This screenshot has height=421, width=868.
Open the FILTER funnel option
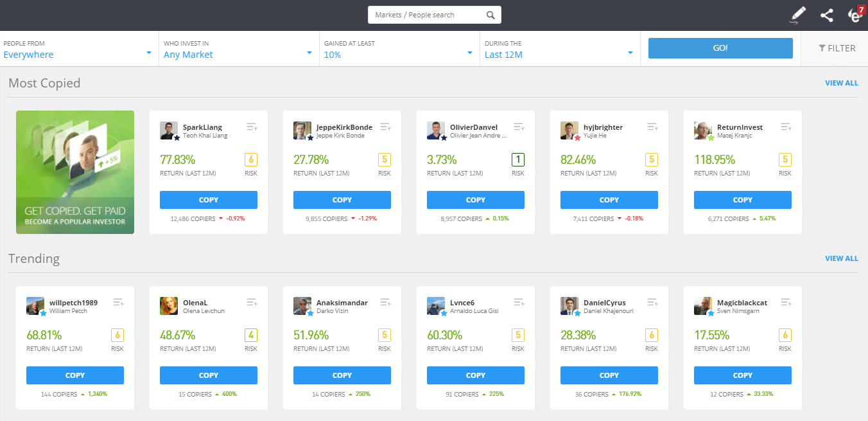tap(837, 48)
